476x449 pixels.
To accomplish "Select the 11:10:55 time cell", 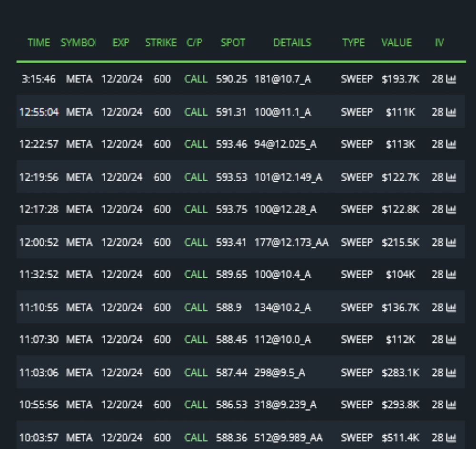I will pyautogui.click(x=39, y=308).
